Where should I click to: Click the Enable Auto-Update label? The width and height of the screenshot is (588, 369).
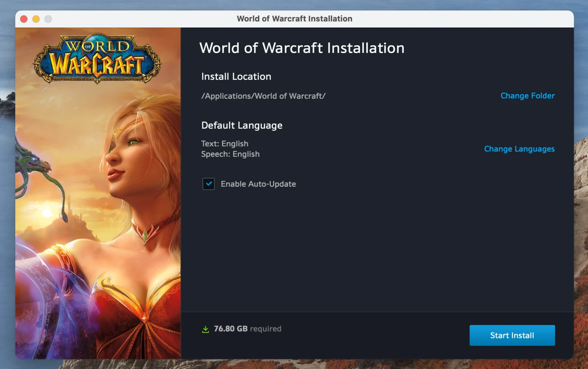pos(258,184)
